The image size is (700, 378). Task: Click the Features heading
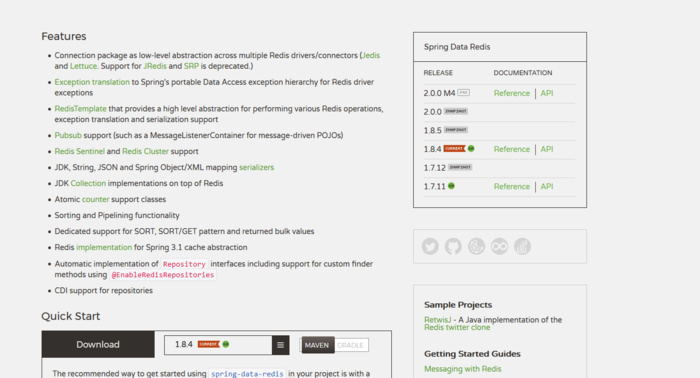click(64, 36)
